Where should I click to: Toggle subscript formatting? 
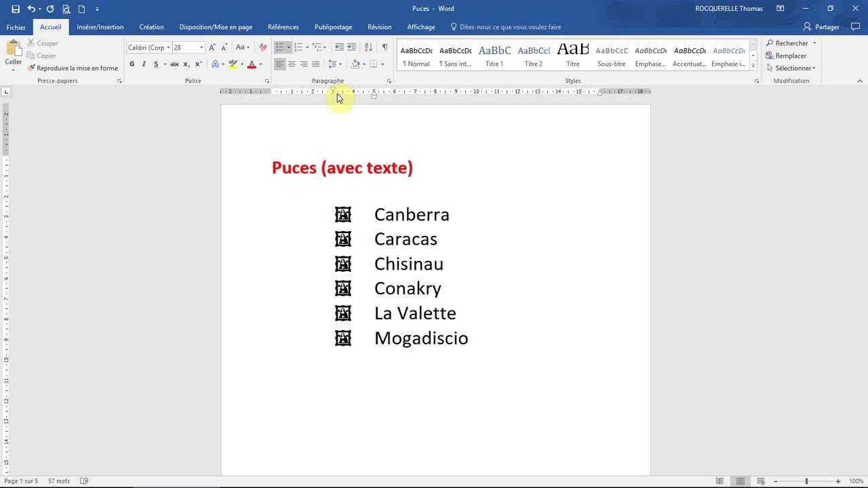click(x=186, y=64)
